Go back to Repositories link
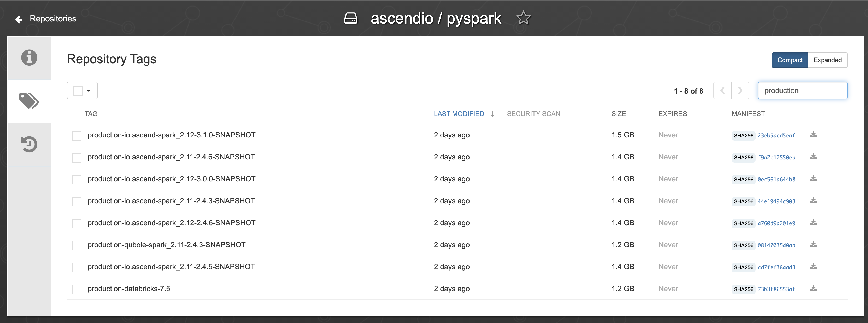Viewport: 868px width, 323px height. 53,19
